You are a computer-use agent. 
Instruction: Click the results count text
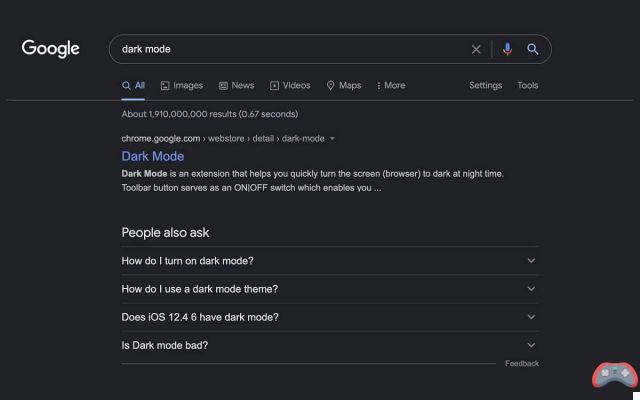[210, 114]
